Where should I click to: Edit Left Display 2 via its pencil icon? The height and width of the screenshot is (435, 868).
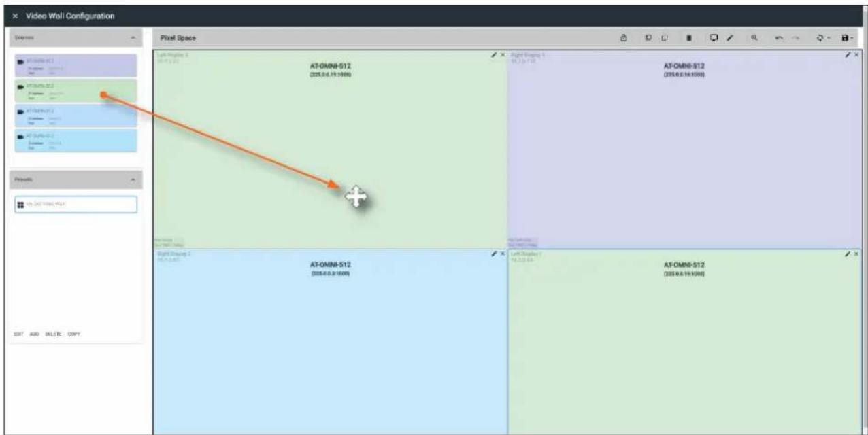click(x=495, y=54)
